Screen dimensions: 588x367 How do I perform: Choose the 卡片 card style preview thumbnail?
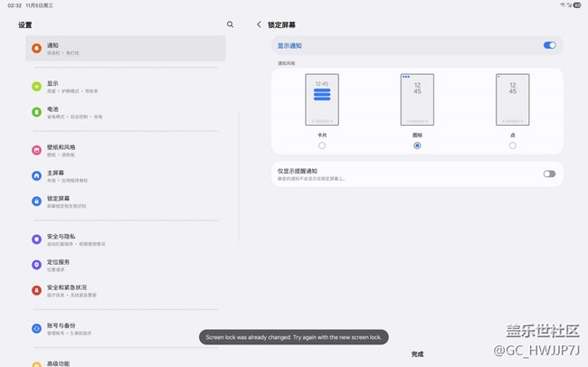click(322, 99)
